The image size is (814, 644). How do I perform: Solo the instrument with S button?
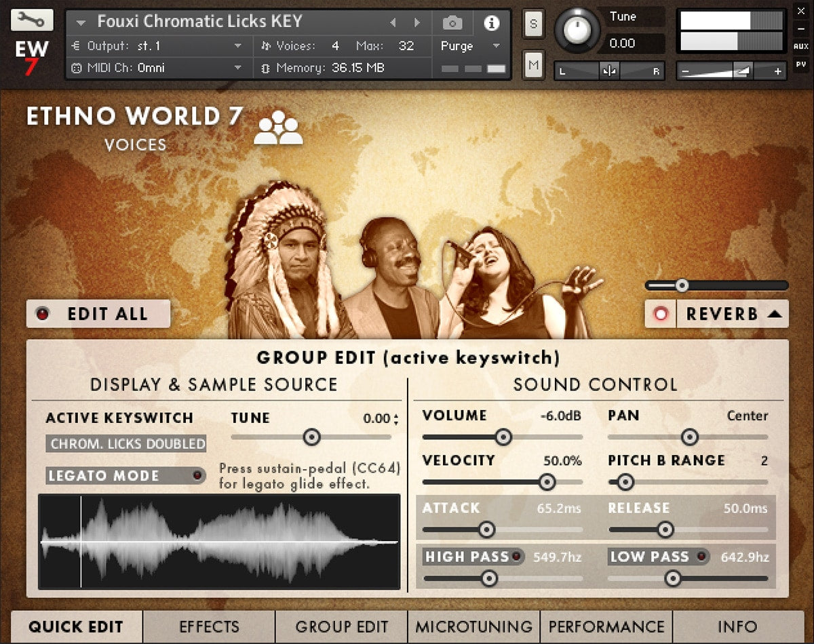[x=532, y=24]
